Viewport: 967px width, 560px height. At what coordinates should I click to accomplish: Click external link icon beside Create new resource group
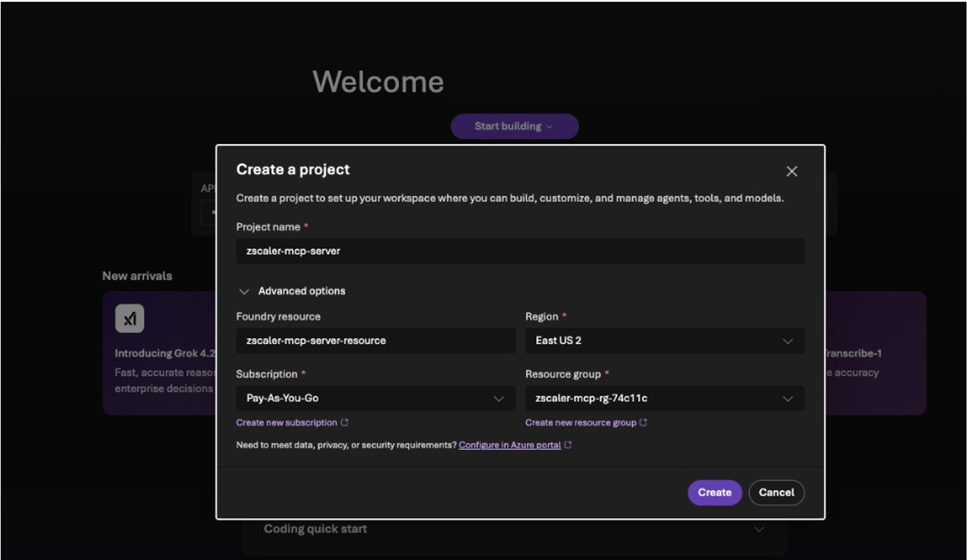click(x=643, y=422)
